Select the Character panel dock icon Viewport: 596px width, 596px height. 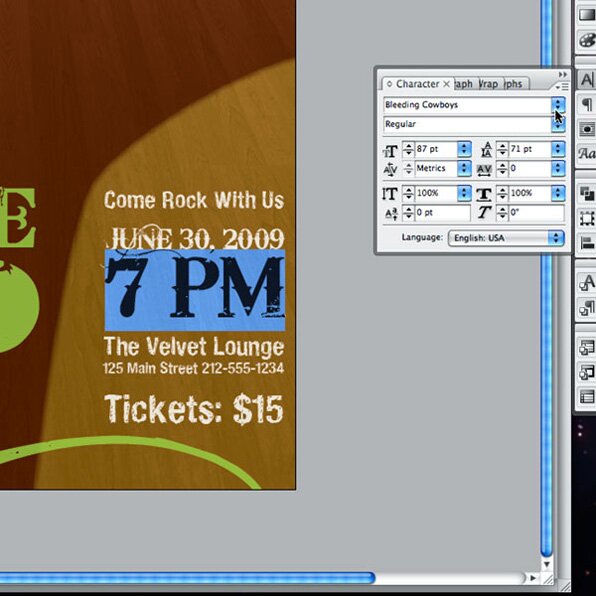pos(587,79)
